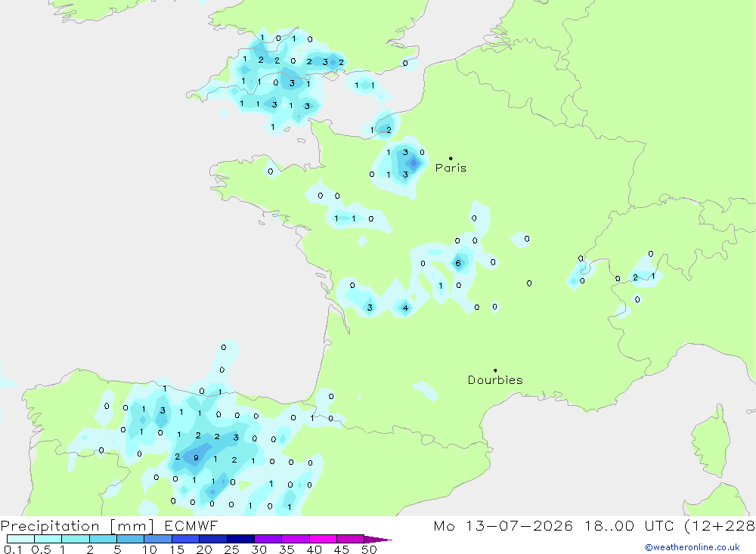The image size is (756, 554).
Task: Click the 9 mm value over northern Spain
Action: point(196,457)
